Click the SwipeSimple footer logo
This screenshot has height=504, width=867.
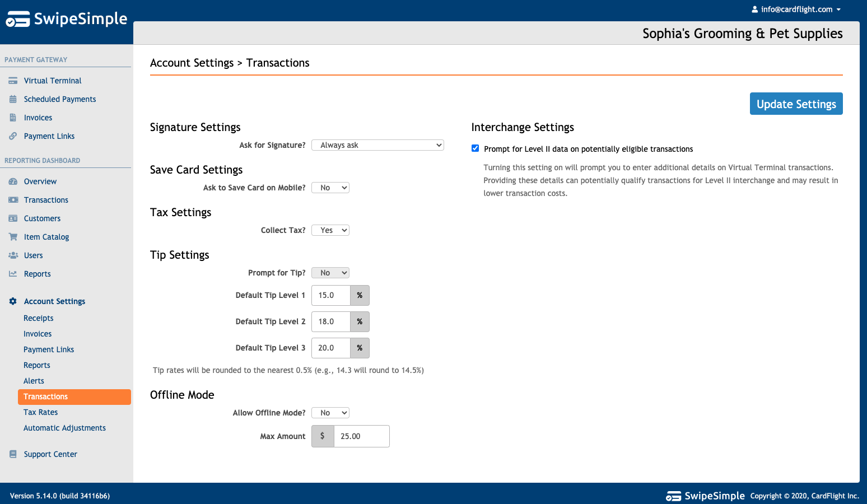click(705, 496)
